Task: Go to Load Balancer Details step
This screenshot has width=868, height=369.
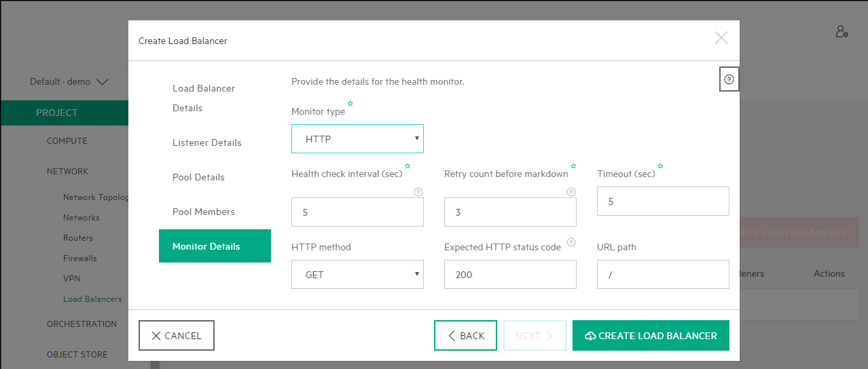Action: 204,98
